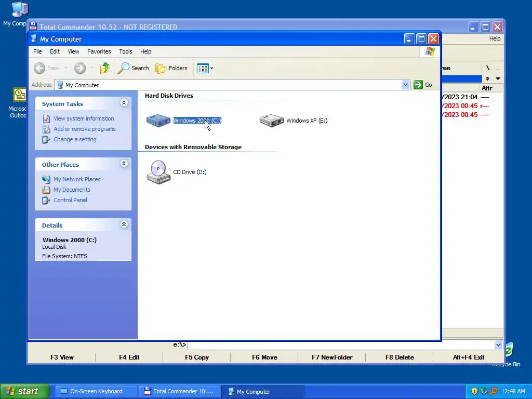The height and width of the screenshot is (399, 532).
Task: Click Add or remove programs link
Action: 85,129
